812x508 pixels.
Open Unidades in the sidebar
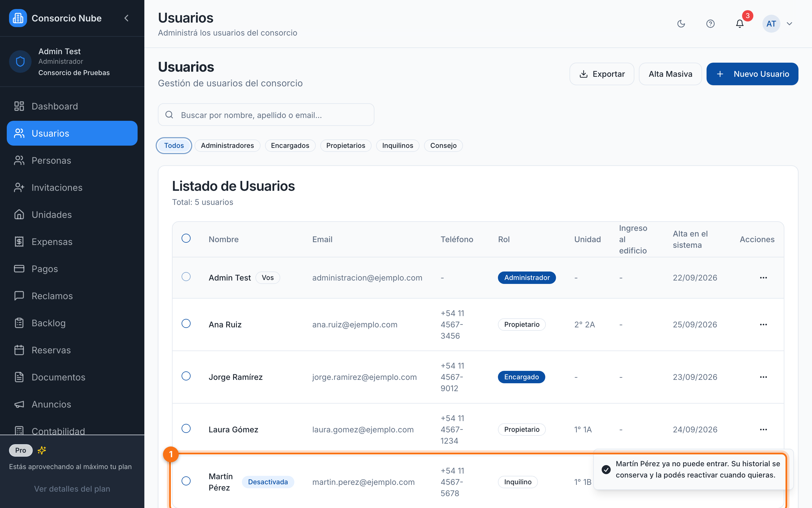click(72, 215)
